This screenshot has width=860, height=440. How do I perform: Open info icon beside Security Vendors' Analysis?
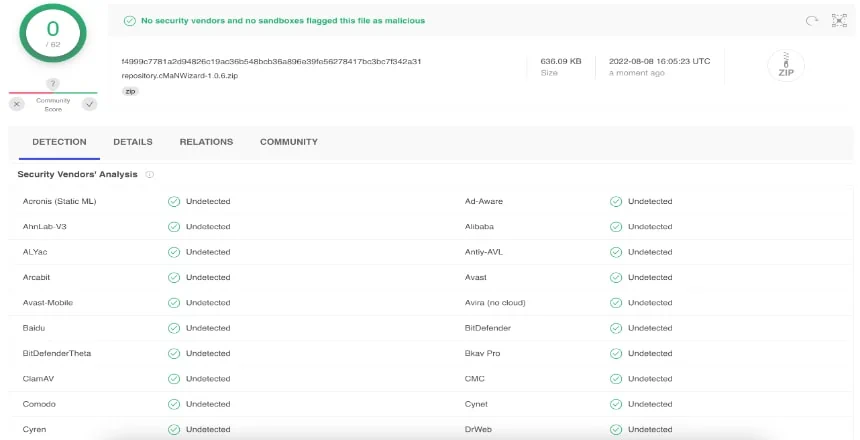[x=149, y=174]
